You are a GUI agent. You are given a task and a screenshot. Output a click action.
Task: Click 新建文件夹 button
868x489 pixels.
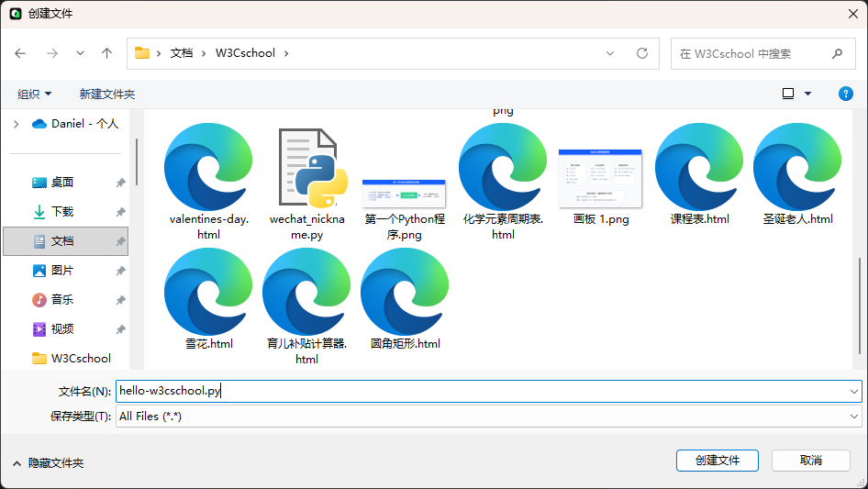[x=106, y=94]
